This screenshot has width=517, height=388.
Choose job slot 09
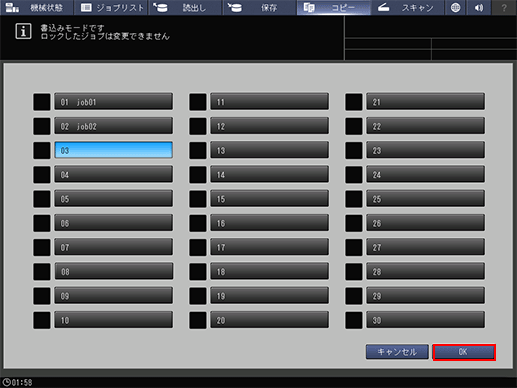tap(113, 296)
